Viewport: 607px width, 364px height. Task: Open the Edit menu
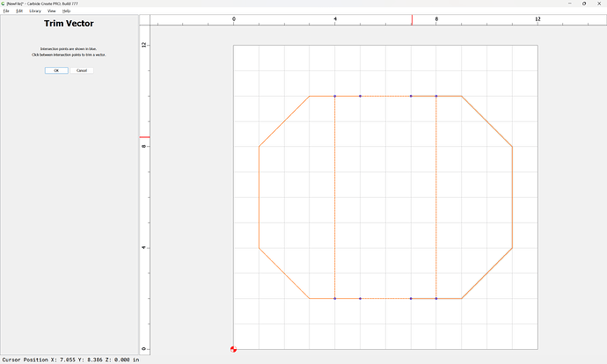tap(19, 11)
